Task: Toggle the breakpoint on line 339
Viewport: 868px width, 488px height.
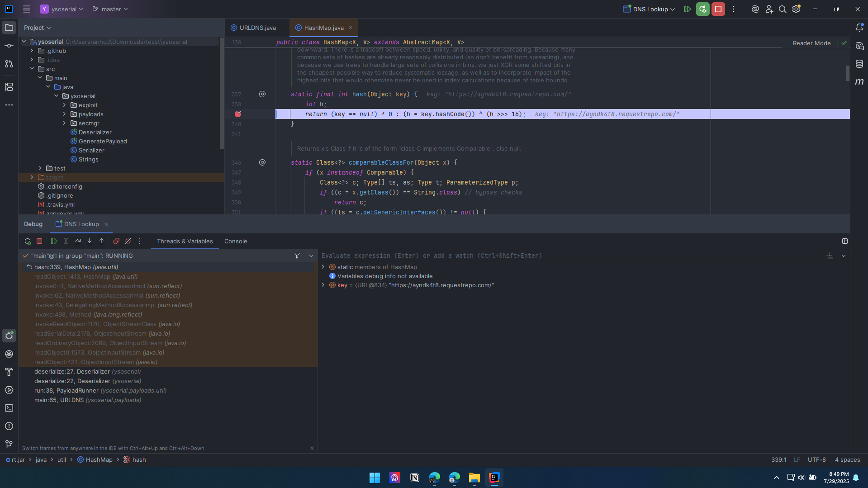Action: point(238,114)
